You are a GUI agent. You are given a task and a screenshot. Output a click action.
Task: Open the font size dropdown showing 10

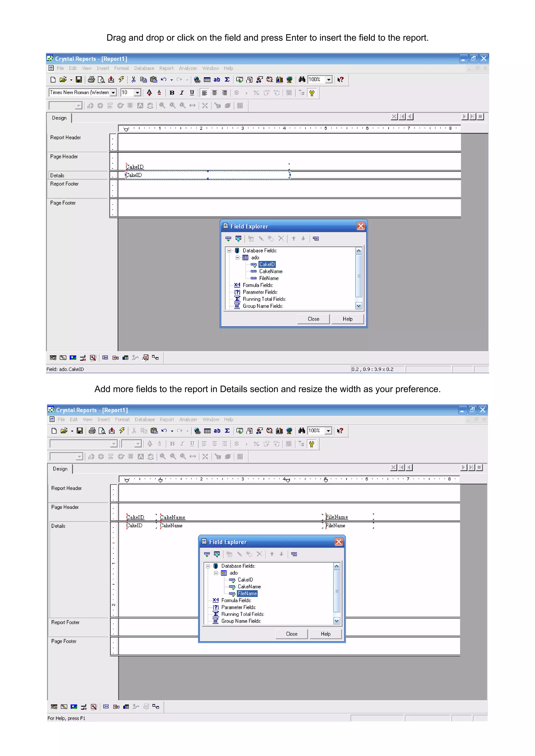click(138, 93)
